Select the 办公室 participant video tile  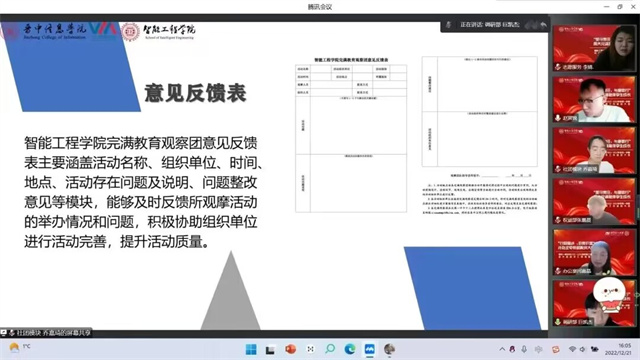pyautogui.click(x=594, y=252)
